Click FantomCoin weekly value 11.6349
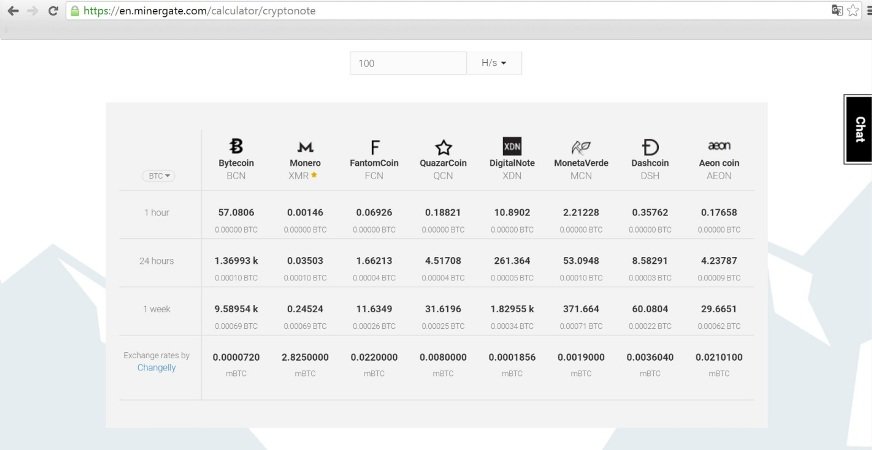872x450 pixels. click(x=374, y=309)
